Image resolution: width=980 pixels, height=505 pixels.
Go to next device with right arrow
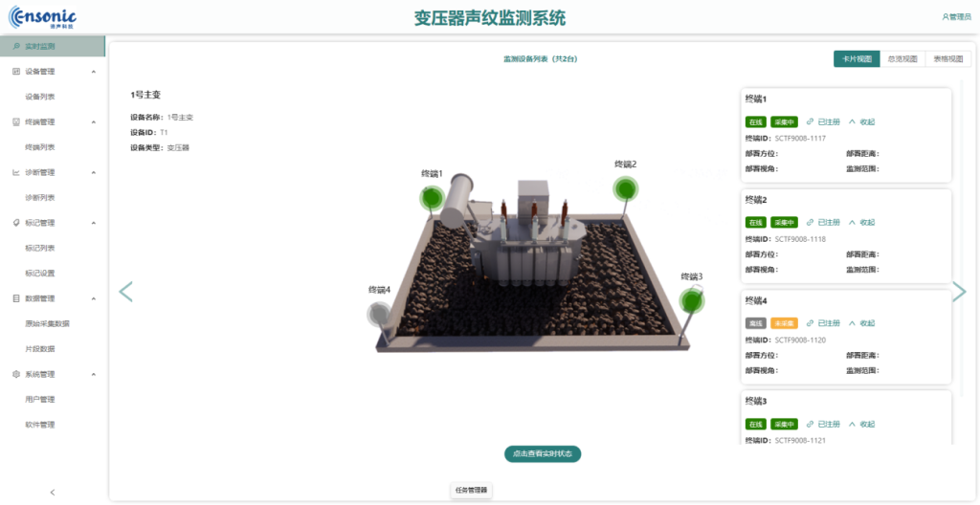point(959,292)
